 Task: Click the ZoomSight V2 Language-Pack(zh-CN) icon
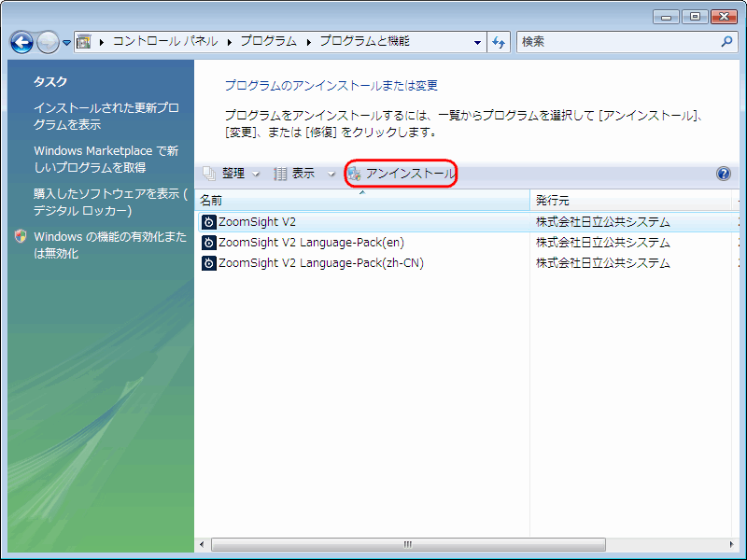209,263
